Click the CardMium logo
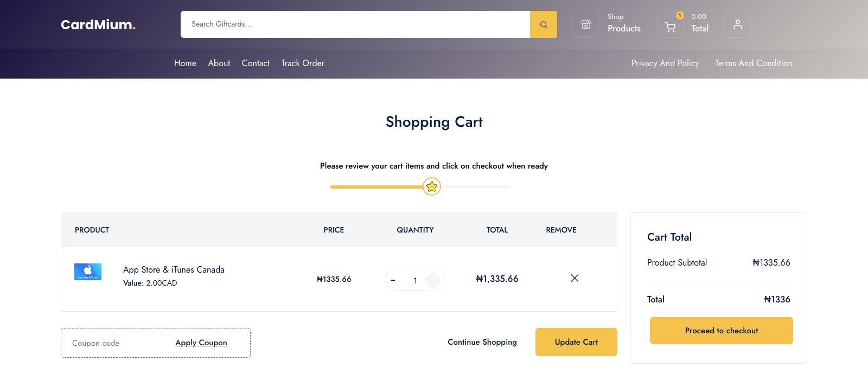The image size is (868, 387). (x=97, y=24)
